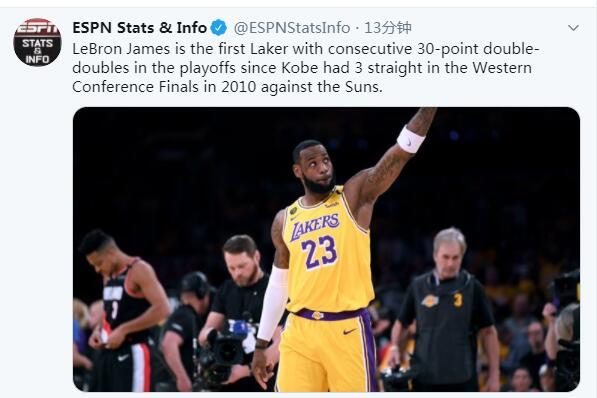This screenshot has width=597, height=398.
Task: Select the tweet text about LeBron James
Action: [306, 68]
